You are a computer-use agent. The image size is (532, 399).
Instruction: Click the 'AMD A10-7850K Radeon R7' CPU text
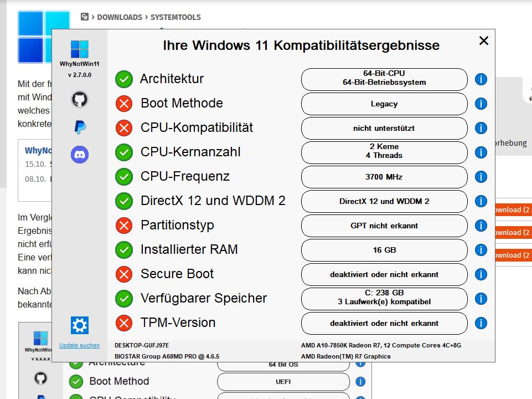click(381, 345)
